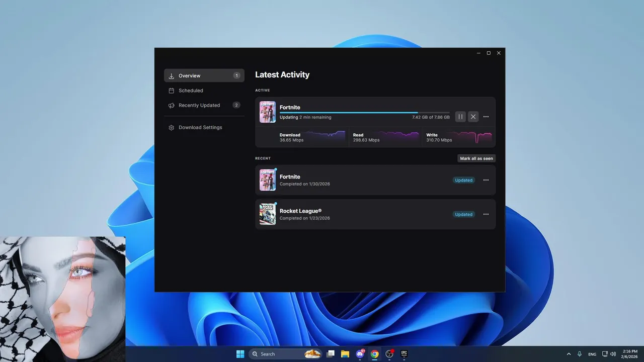The height and width of the screenshot is (362, 644).
Task: Click the Updated badge on Rocket League
Action: [x=463, y=214]
